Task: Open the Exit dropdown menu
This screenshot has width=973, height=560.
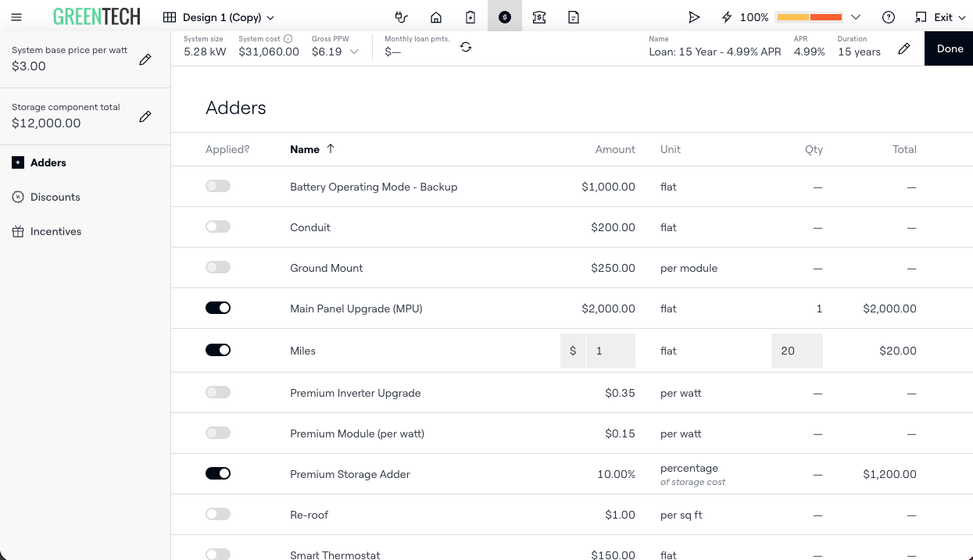Action: click(940, 17)
